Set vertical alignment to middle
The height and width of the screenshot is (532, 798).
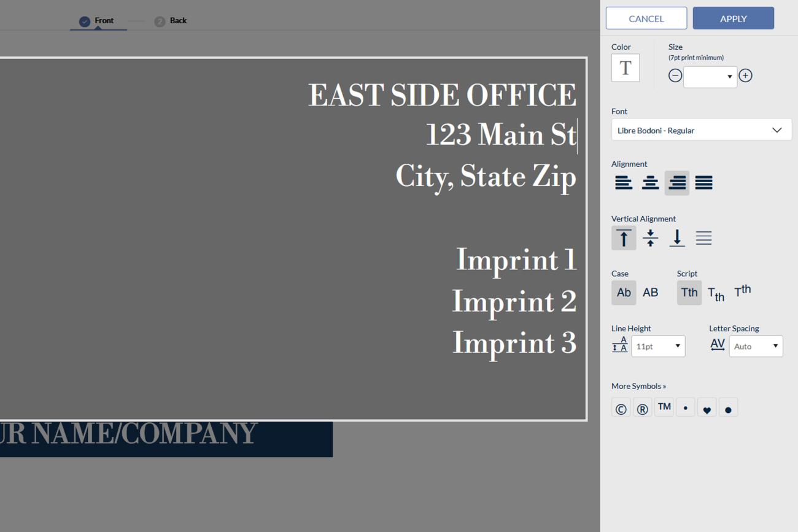point(650,238)
